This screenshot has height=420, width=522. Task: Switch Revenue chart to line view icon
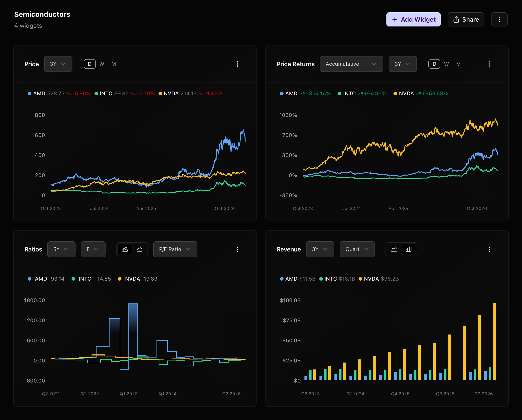394,249
